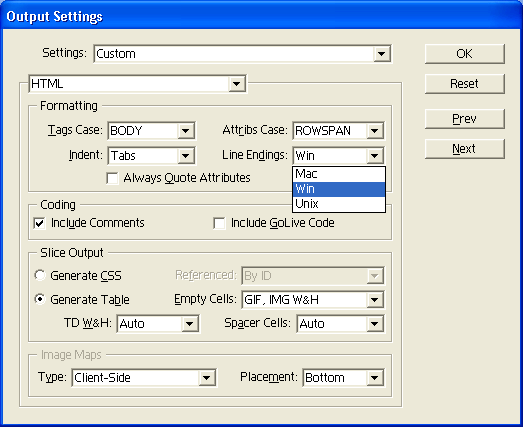The height and width of the screenshot is (427, 523).
Task: Select Generate Table radio button
Action: [40, 299]
